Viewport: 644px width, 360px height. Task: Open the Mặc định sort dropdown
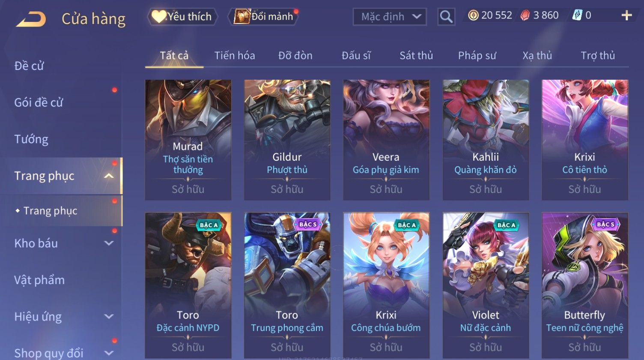(390, 17)
